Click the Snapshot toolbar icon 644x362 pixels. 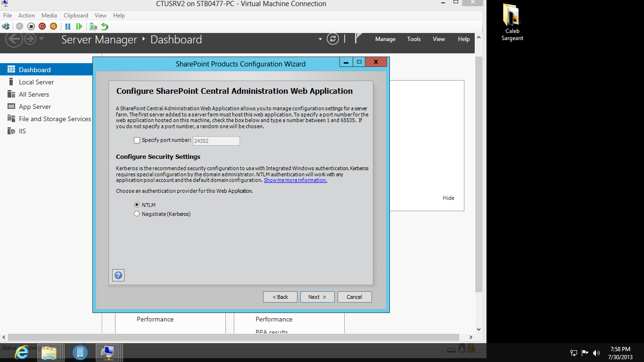click(x=93, y=26)
